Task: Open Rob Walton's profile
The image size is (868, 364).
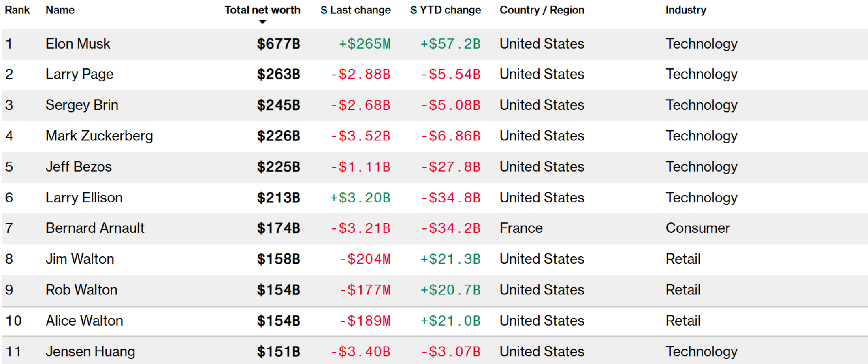Action: pos(81,290)
